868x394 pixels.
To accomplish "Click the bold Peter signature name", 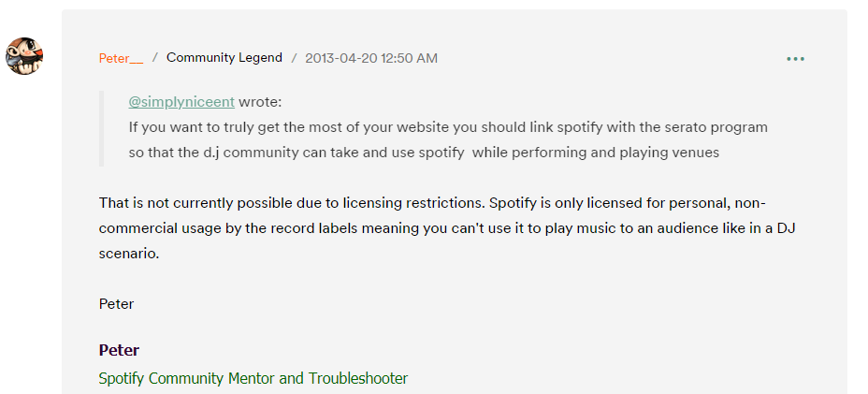I will pos(119,350).
